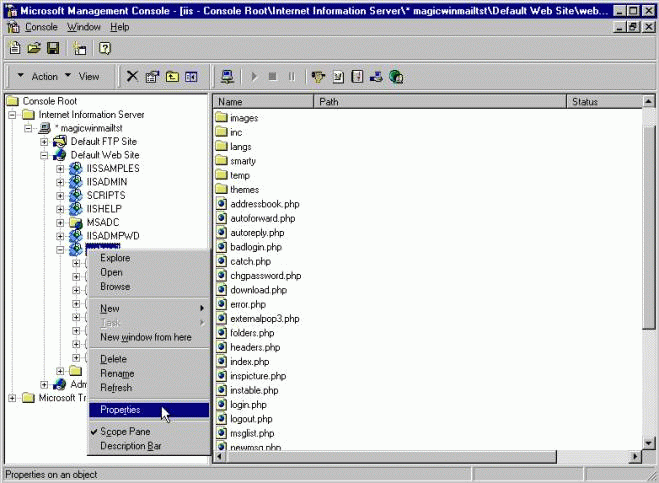Sort by the Path column header
Screen dimensions: 659x483
(x=440, y=102)
